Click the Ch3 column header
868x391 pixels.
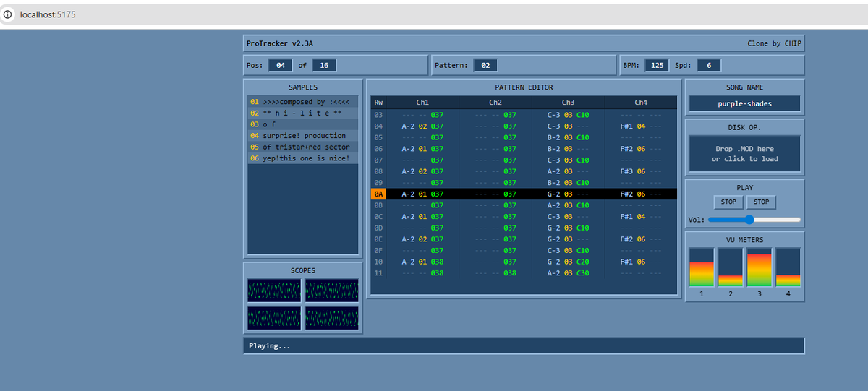[x=569, y=103]
